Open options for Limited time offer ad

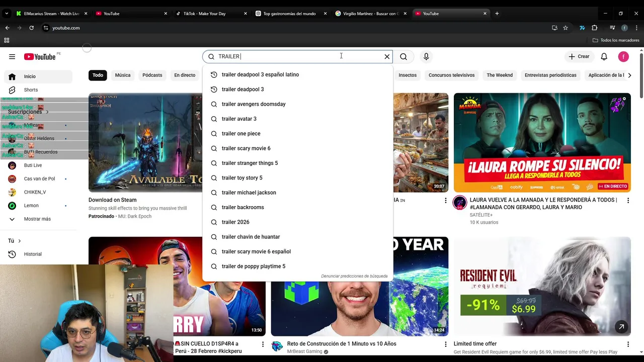tap(628, 344)
